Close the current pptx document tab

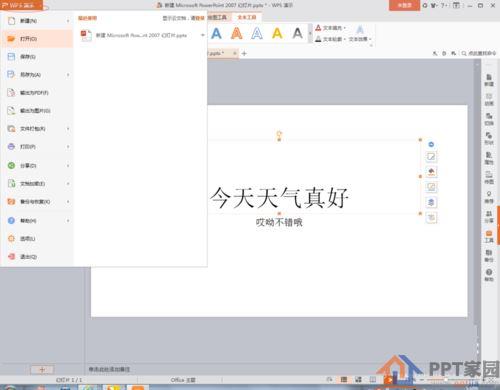[x=235, y=53]
